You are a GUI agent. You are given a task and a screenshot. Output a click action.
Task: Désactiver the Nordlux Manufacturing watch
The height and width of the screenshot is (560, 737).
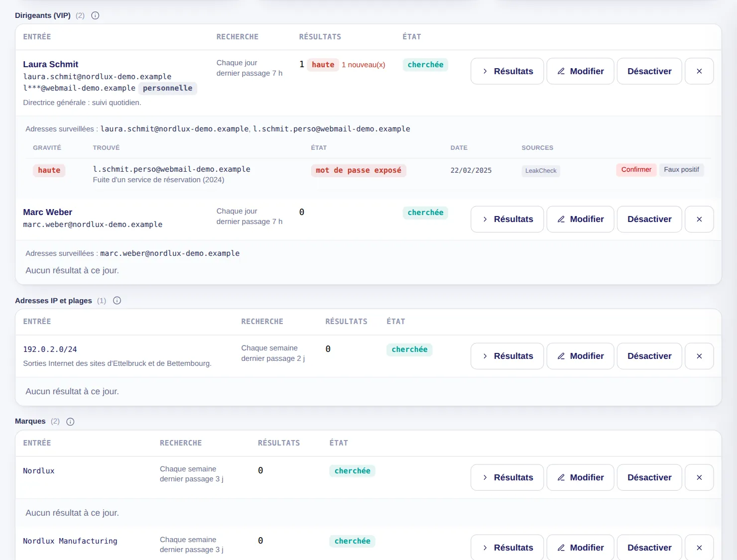[649, 547]
